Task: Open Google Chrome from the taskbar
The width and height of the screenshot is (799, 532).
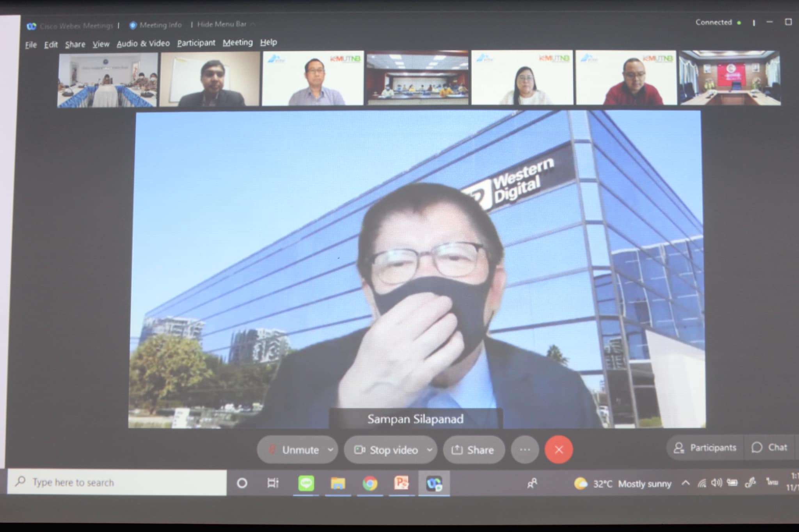Action: coord(370,484)
